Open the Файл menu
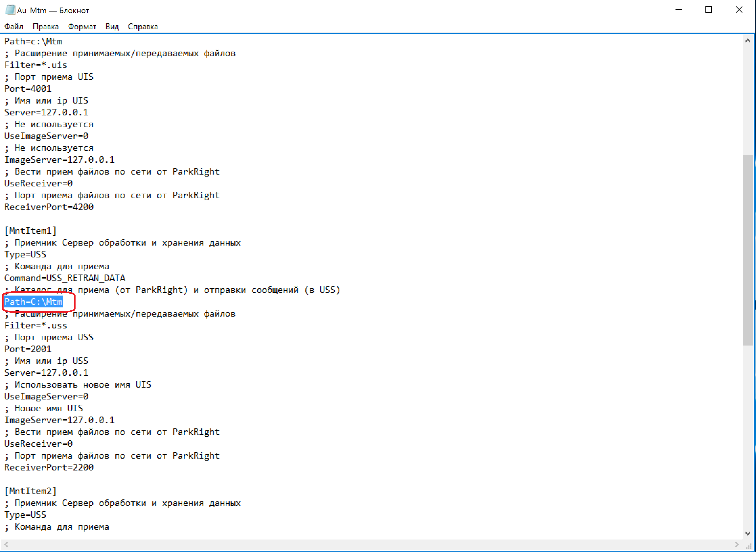 tap(14, 27)
